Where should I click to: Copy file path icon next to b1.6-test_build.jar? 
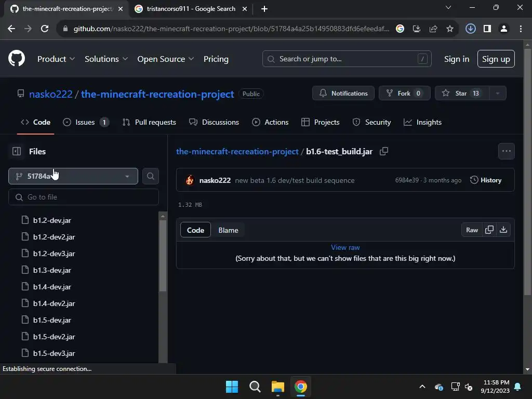(384, 151)
